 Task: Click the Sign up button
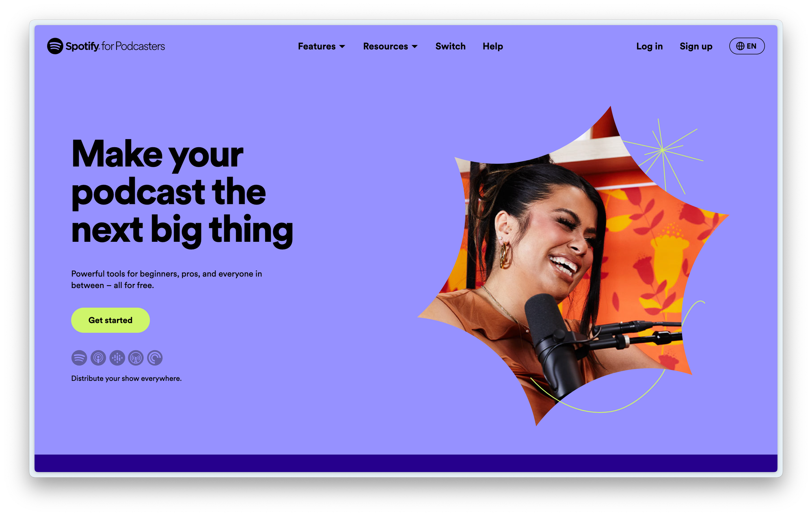[x=696, y=46]
